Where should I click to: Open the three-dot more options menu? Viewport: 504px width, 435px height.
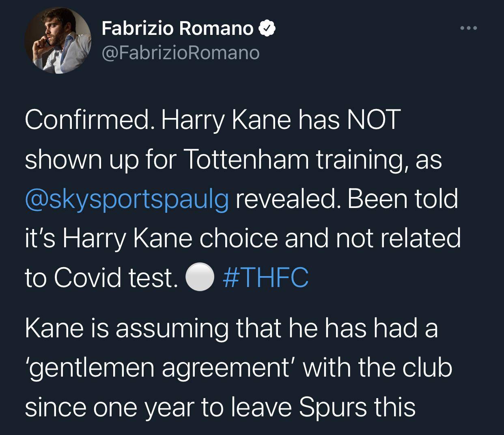coord(469,28)
